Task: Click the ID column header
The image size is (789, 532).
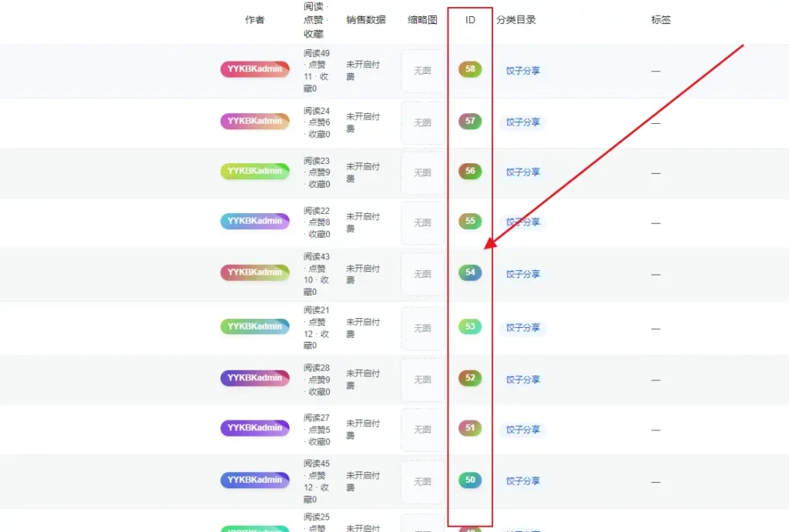Action: pyautogui.click(x=468, y=21)
